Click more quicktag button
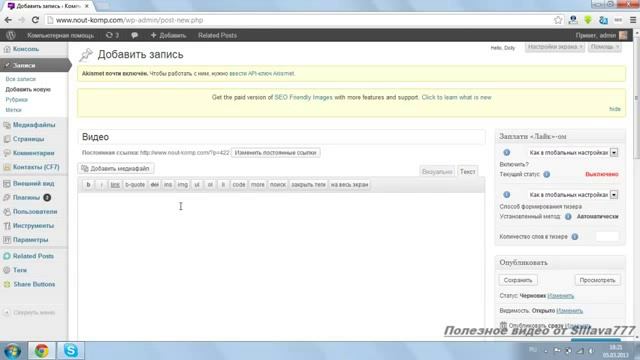The width and height of the screenshot is (640, 360). pos(258,185)
